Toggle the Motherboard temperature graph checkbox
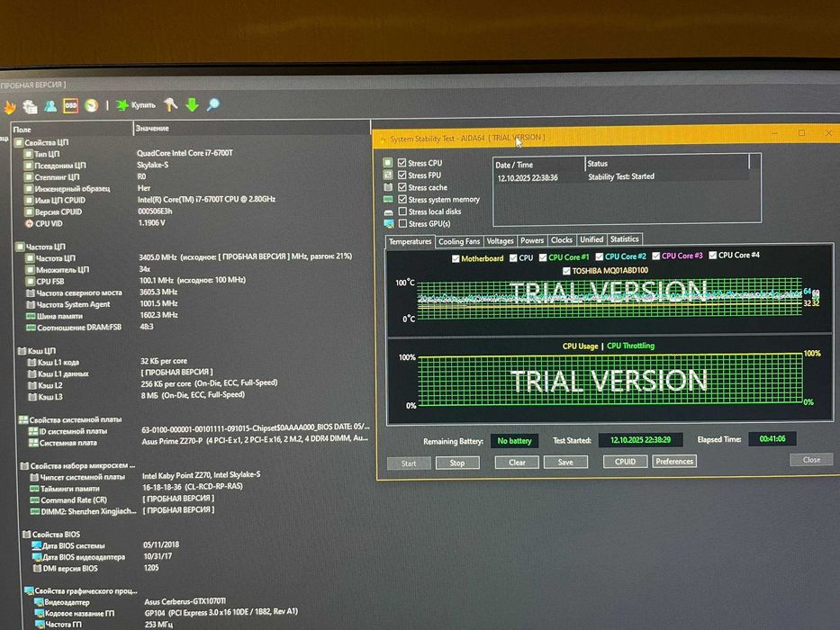Image resolution: width=840 pixels, height=630 pixels. [456, 259]
